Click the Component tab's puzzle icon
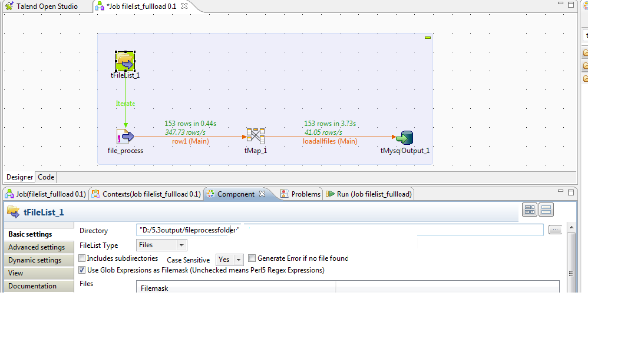Viewport: 644px width, 362px height. pos(210,193)
